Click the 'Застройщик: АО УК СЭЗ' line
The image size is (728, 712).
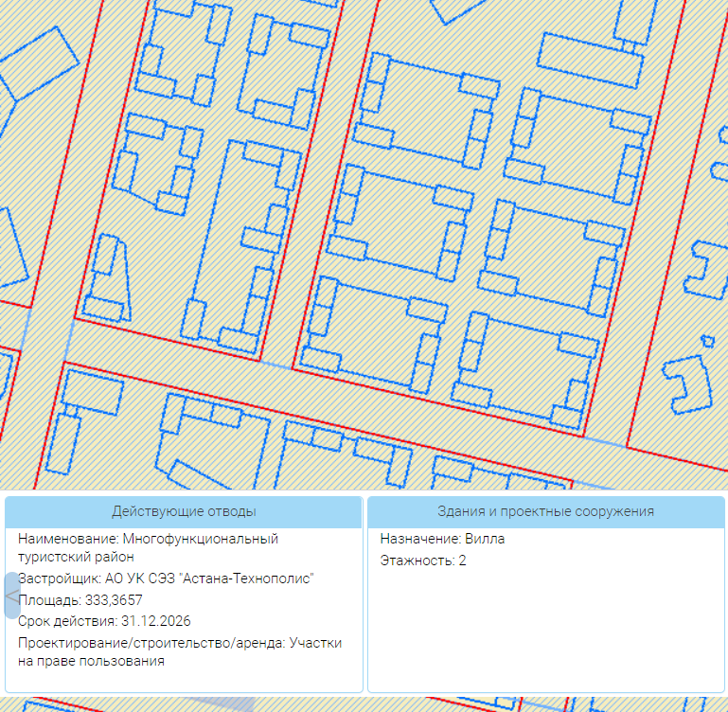pyautogui.click(x=165, y=578)
